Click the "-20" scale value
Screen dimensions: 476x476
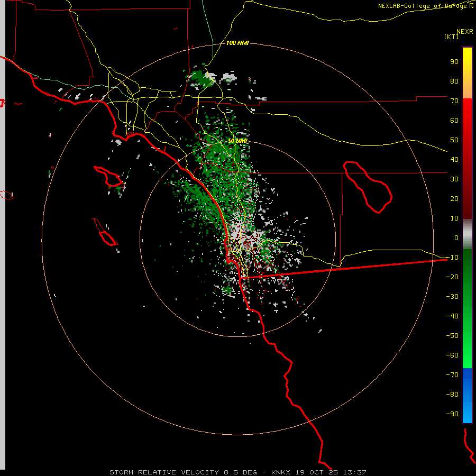pos(452,277)
